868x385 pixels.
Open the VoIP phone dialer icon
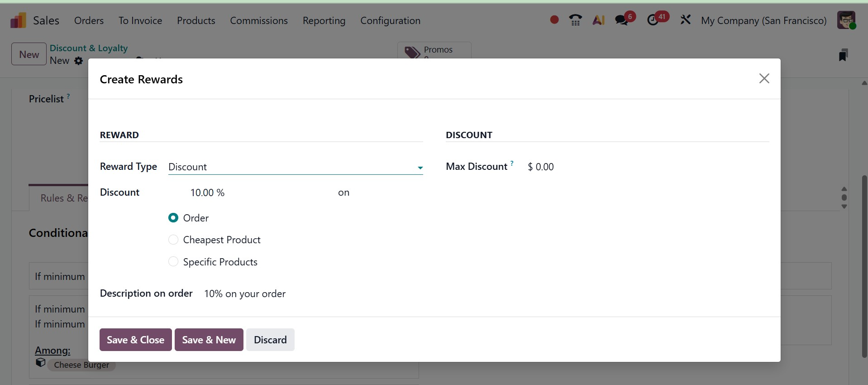tap(575, 20)
